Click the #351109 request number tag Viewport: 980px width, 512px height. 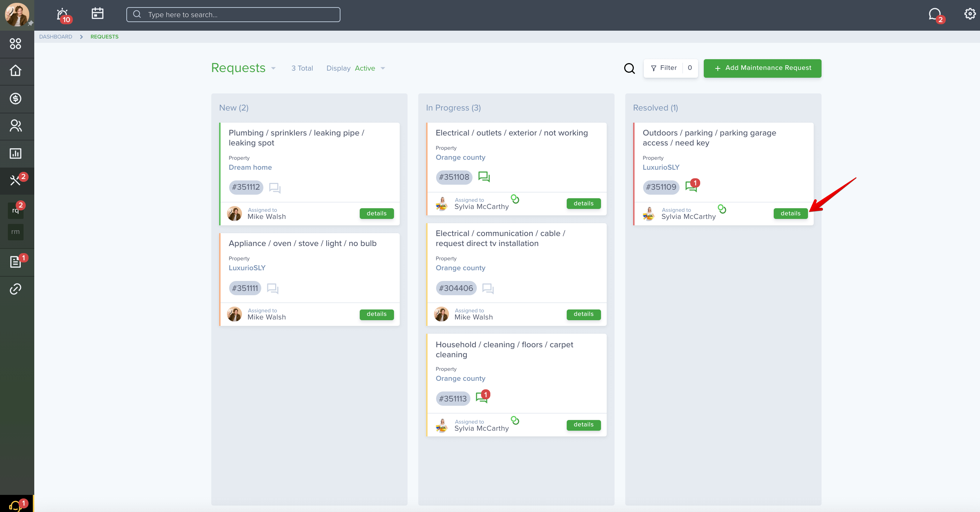click(x=661, y=188)
